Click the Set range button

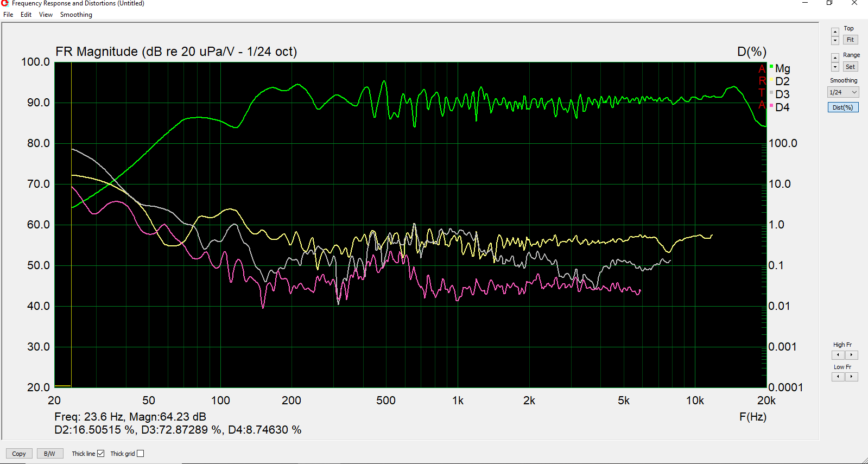[850, 67]
